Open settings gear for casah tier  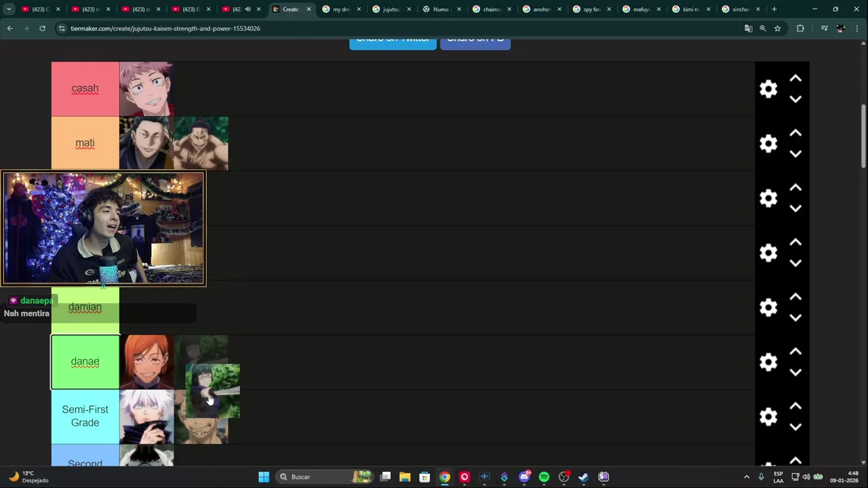768,89
